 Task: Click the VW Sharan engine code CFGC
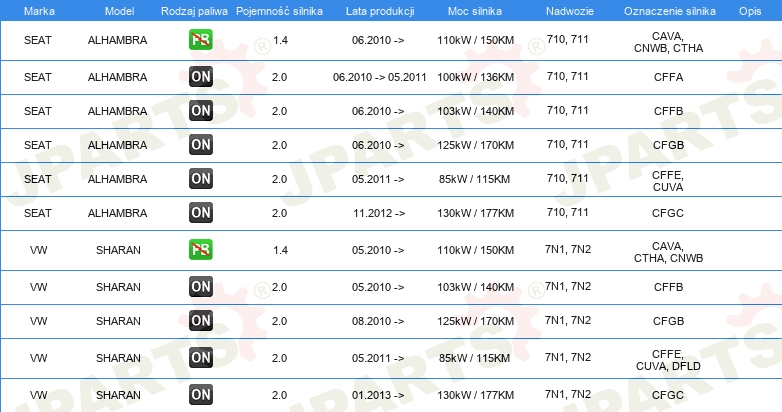point(668,395)
